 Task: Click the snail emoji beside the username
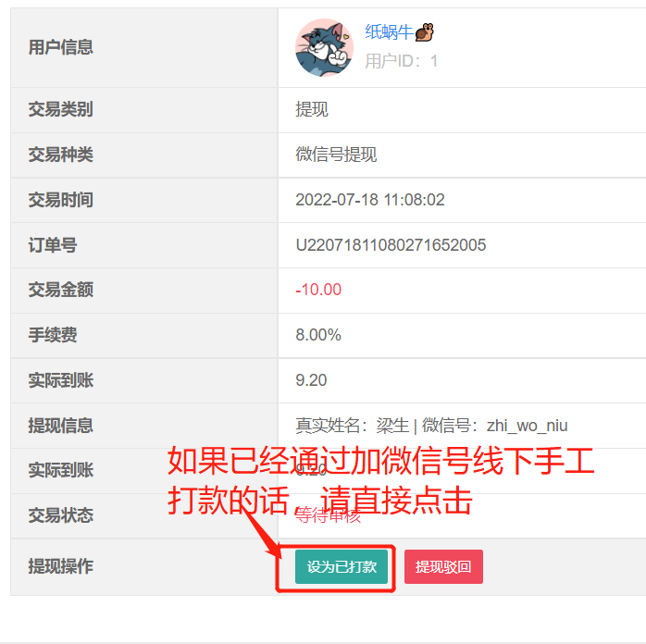425,32
